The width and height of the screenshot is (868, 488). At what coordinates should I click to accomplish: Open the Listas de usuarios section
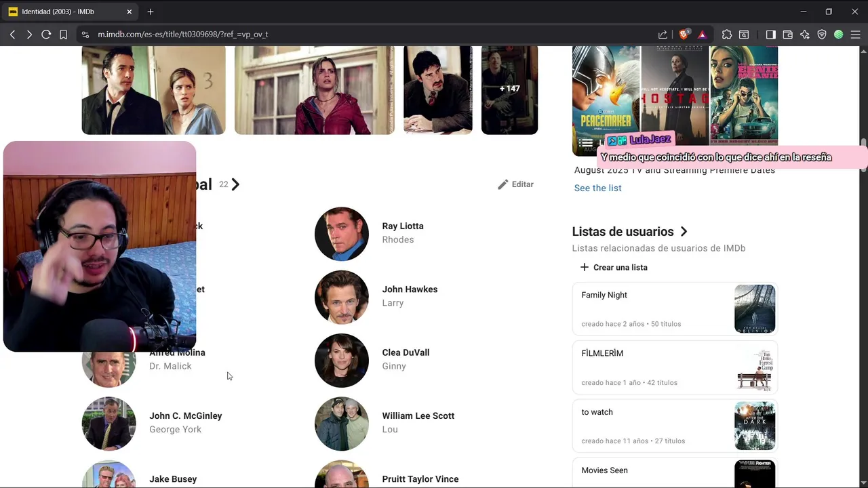click(x=630, y=232)
